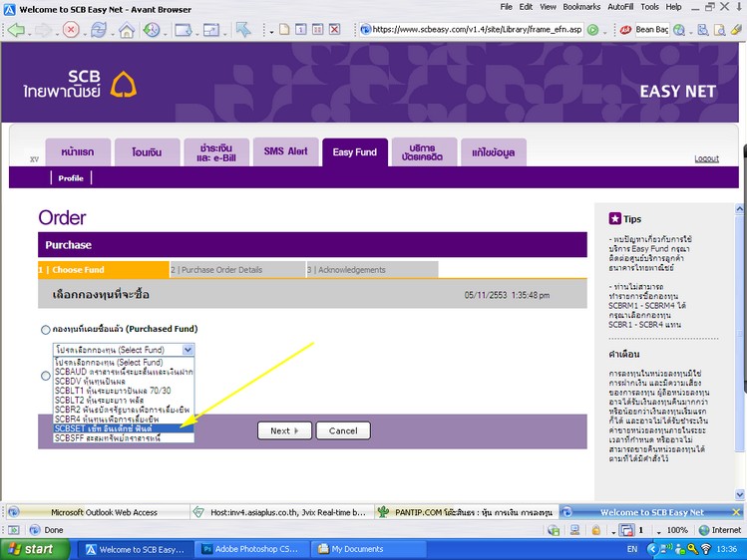Open the Home page icon
747x560 pixels.
127,31
